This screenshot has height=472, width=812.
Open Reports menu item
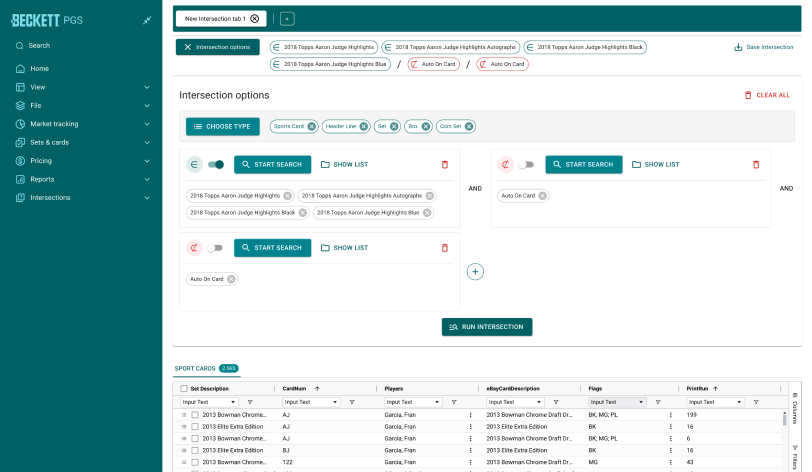click(x=42, y=179)
